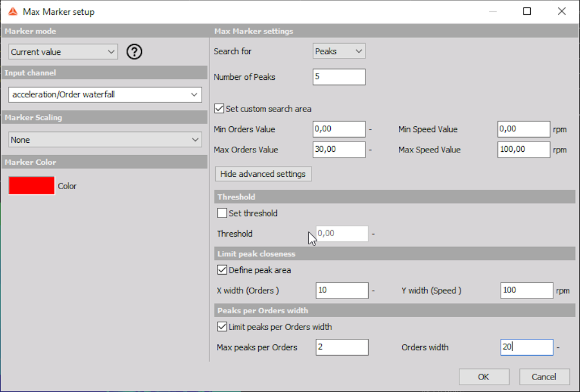Click the app logo in title bar
The height and width of the screenshot is (392, 580).
click(x=13, y=12)
